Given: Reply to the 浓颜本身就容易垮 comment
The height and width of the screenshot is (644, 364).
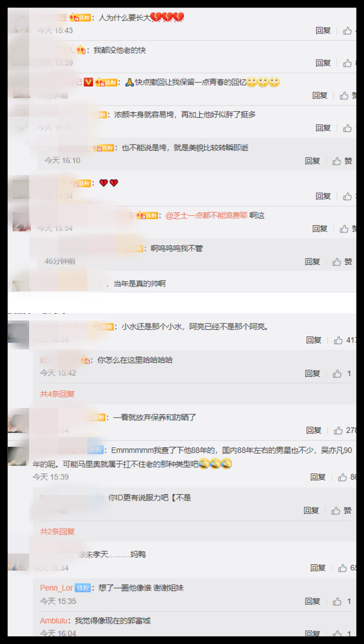Looking at the screenshot, I should click(323, 128).
